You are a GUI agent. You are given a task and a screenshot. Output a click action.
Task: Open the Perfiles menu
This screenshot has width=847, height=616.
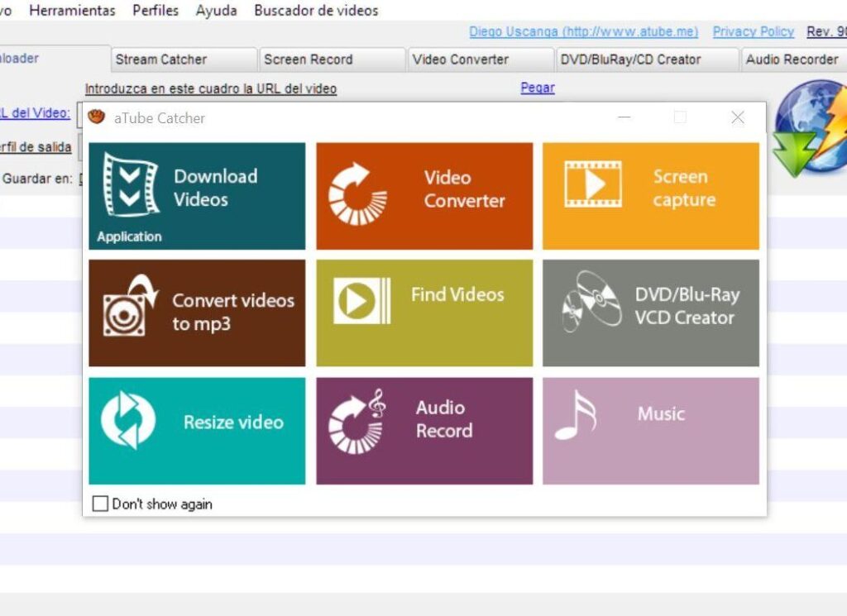[x=156, y=10]
